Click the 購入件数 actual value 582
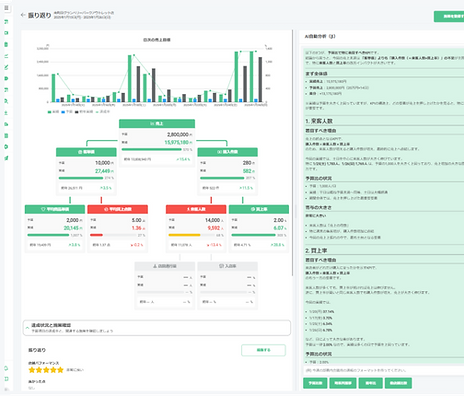 coord(247,171)
